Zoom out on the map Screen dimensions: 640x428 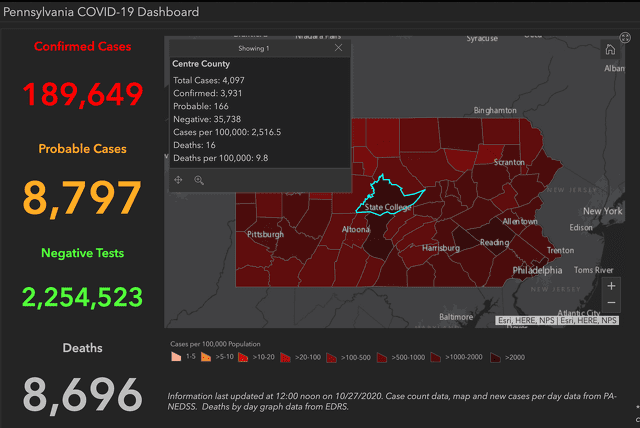612,302
